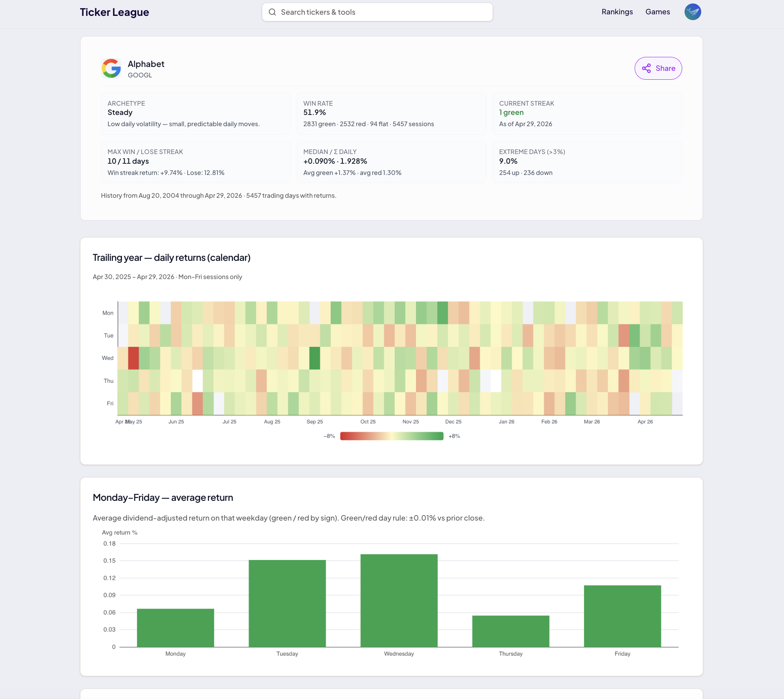Click the Steady archetype value

point(120,113)
